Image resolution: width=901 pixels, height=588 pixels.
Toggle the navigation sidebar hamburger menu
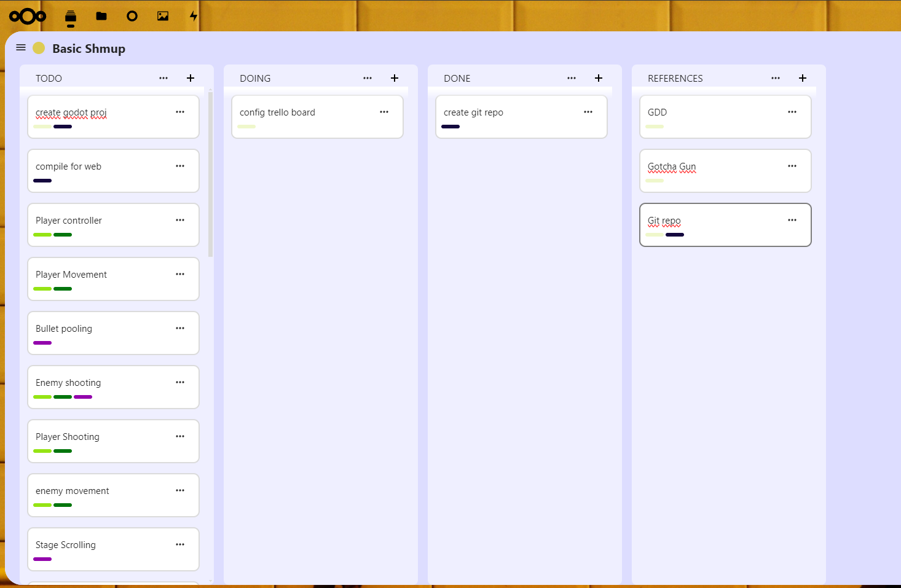coord(21,48)
